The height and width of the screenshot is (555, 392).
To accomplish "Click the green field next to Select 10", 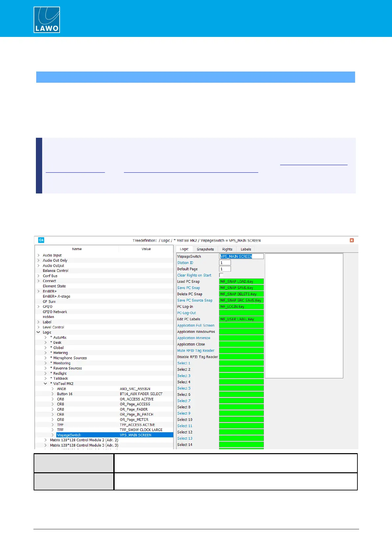I will click(241, 420).
